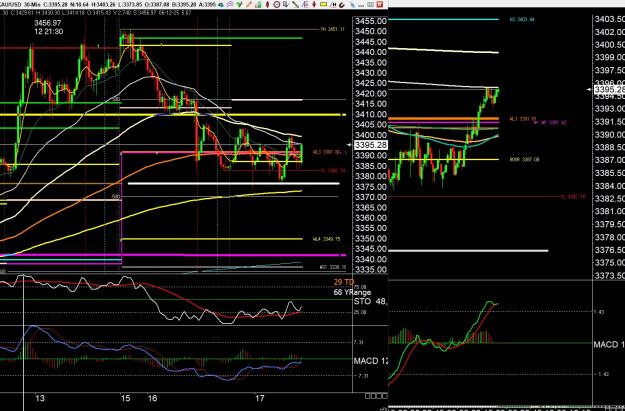Select the yellow rectangle tool

323,4
